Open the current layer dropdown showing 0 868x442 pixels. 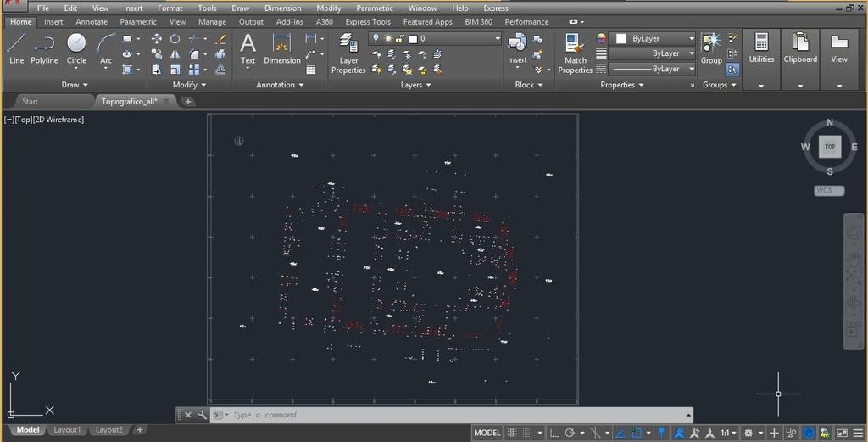click(x=435, y=38)
